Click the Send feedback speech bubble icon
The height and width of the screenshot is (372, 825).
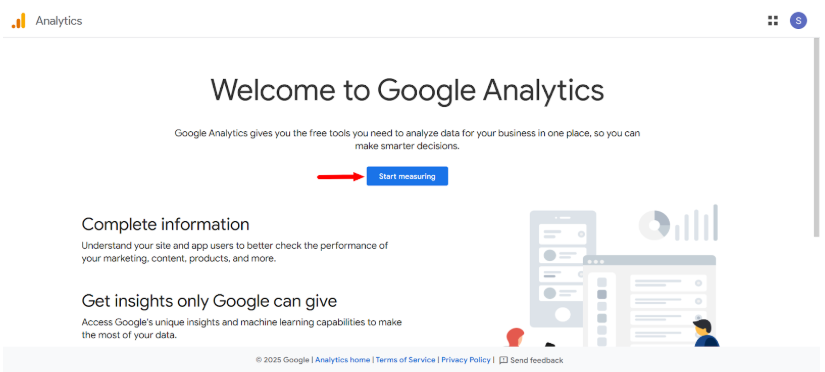coord(503,360)
